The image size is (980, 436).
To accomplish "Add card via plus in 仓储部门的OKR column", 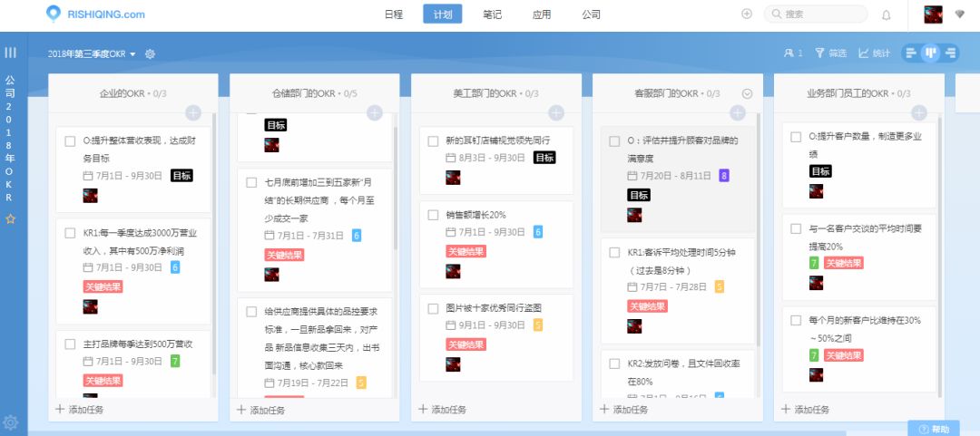I will pos(375,113).
